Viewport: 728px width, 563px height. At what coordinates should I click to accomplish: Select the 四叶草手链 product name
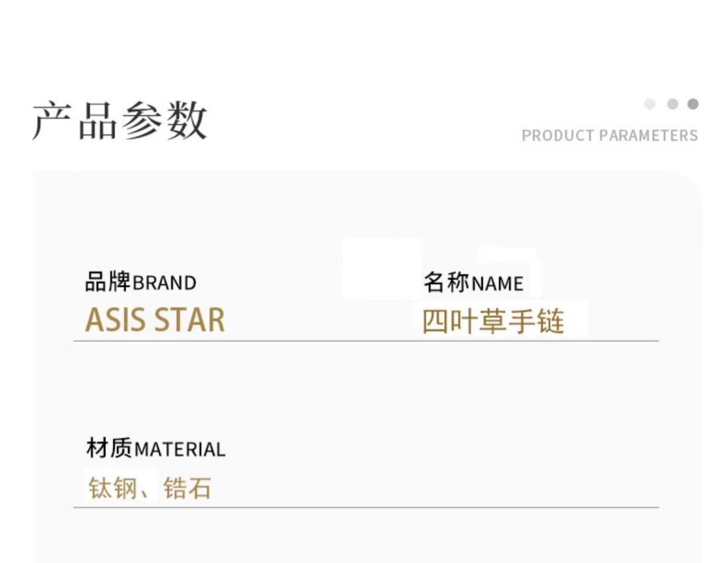(x=493, y=322)
